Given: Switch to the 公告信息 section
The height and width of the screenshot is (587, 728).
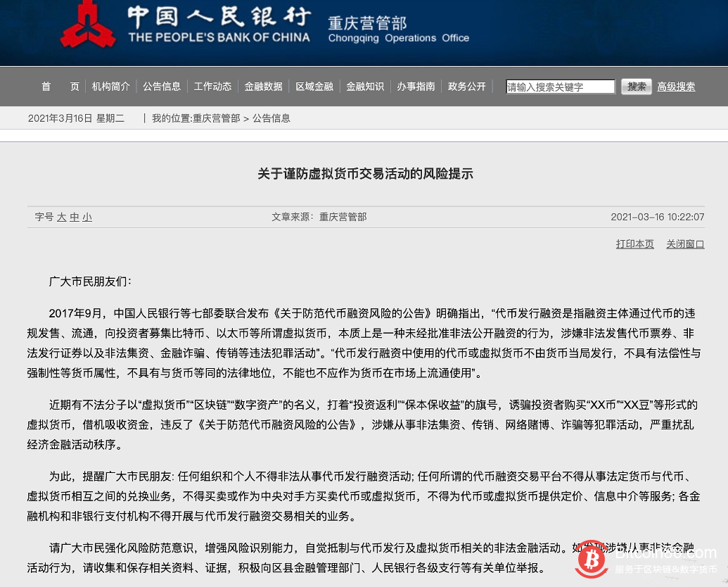Looking at the screenshot, I should [x=161, y=86].
